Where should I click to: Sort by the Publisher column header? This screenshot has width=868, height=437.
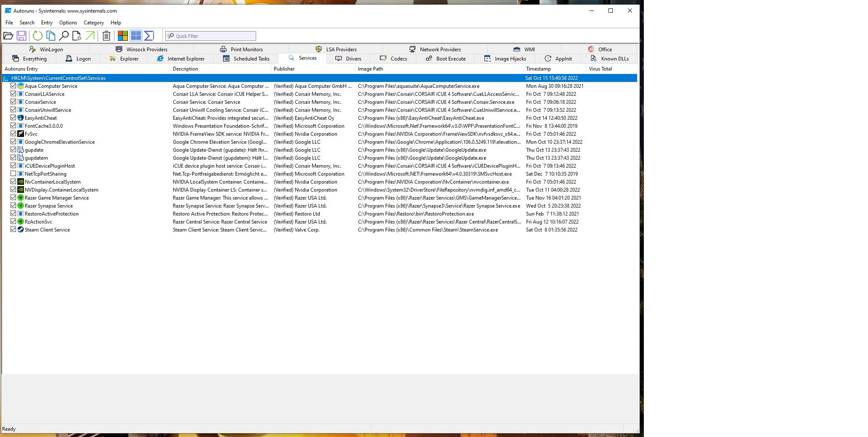coord(313,69)
